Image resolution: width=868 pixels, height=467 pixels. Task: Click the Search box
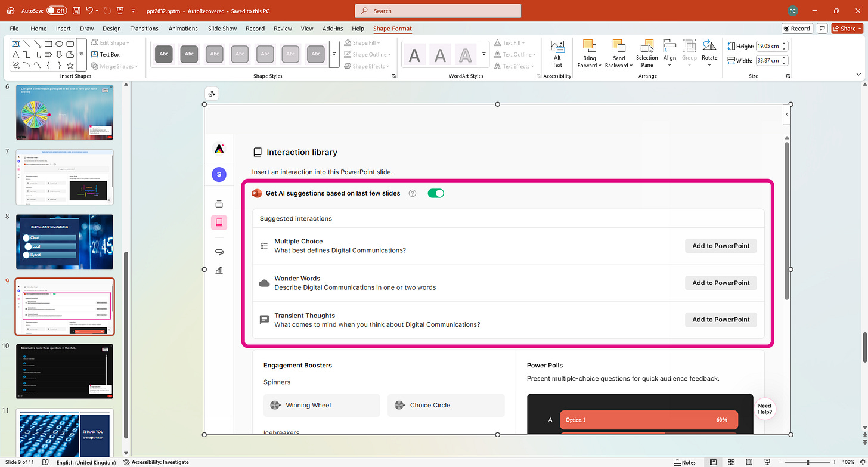click(x=438, y=11)
